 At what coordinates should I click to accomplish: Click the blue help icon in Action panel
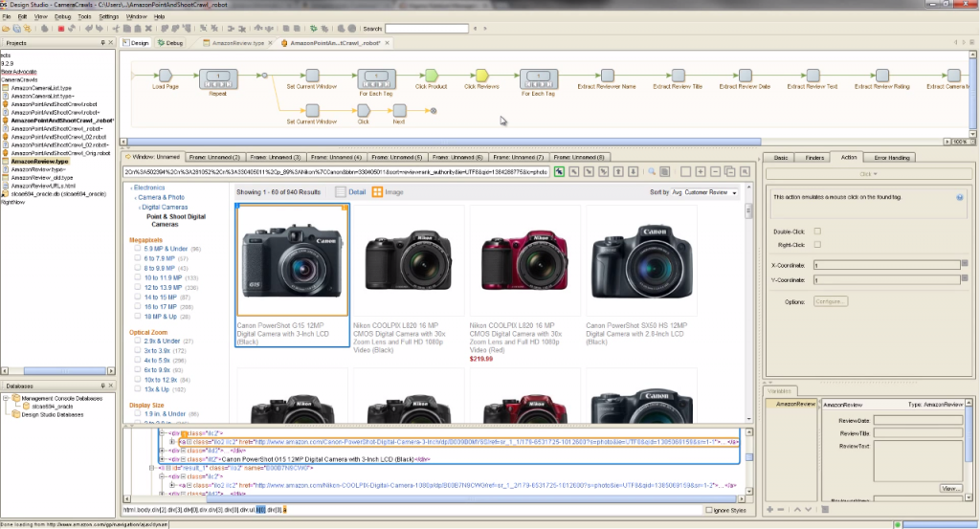(959, 197)
